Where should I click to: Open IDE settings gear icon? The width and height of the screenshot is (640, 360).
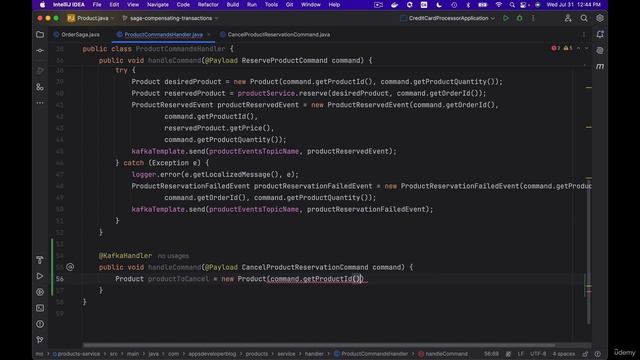coord(600,18)
